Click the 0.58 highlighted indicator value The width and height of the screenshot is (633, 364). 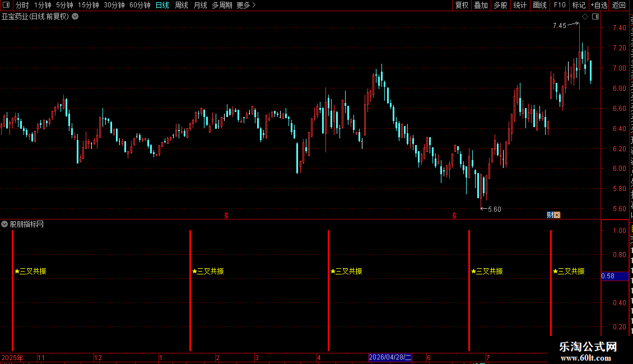(615, 276)
